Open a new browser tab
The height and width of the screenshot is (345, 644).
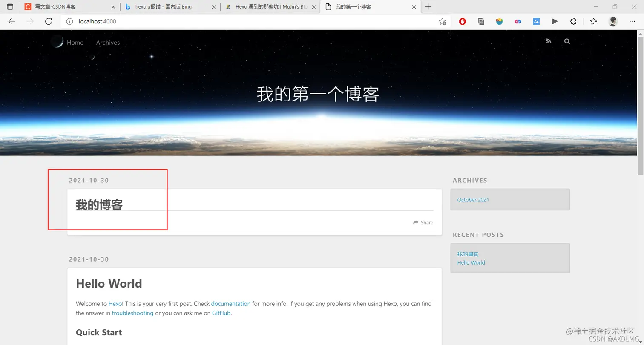tap(428, 7)
